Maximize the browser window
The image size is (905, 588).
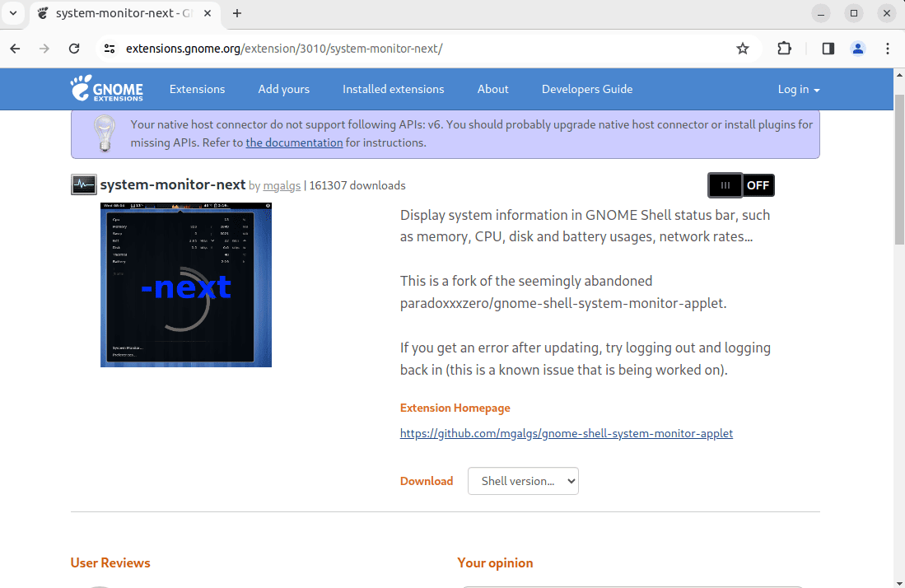(x=854, y=13)
